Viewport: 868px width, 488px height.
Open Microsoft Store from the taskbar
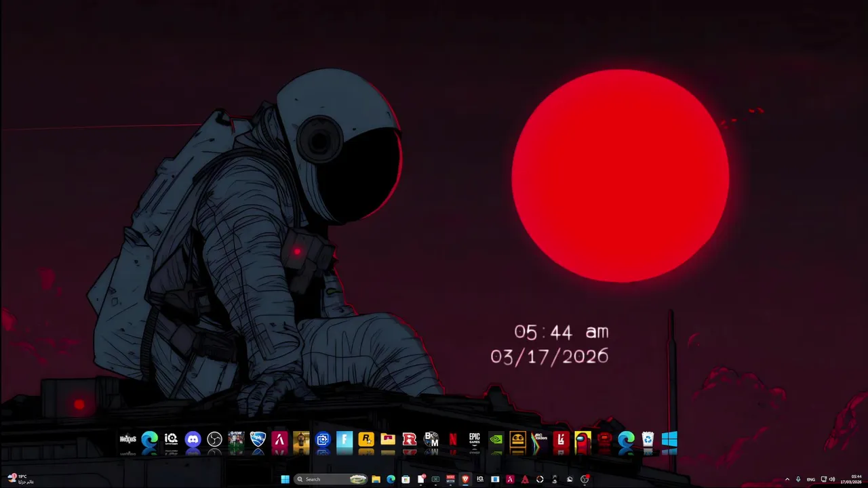406,479
